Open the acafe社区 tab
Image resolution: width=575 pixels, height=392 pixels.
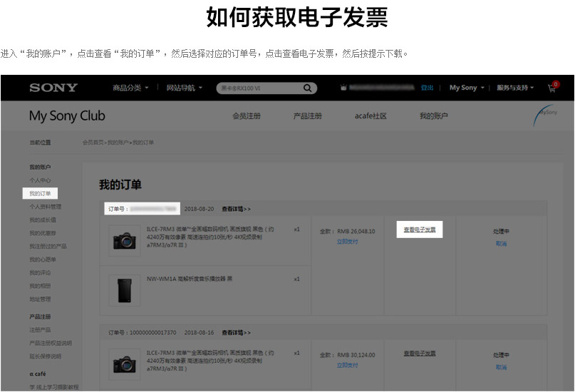(x=371, y=116)
